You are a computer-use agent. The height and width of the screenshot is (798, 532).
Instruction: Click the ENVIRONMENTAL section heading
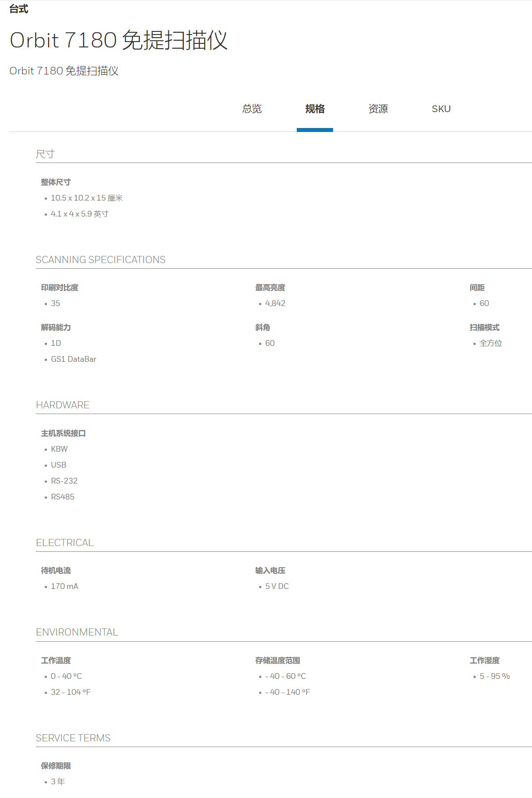77,632
